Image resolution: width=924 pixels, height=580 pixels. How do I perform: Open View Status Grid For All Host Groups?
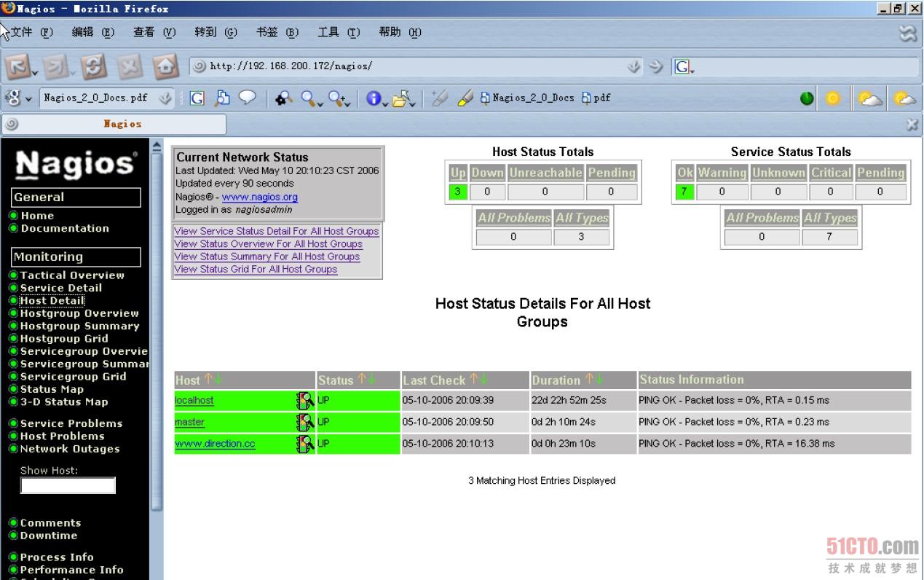(256, 270)
